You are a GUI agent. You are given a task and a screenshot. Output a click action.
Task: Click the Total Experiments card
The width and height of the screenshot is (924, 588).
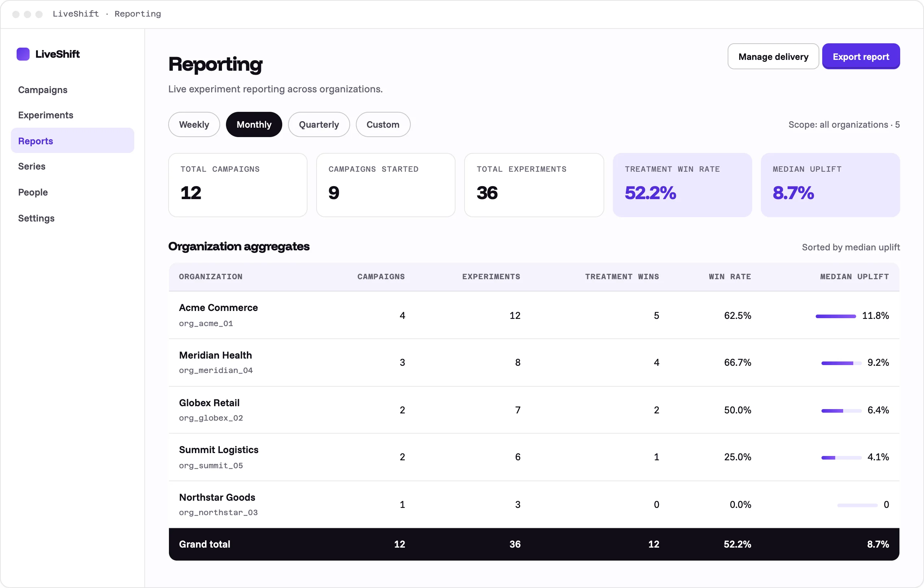(534, 185)
